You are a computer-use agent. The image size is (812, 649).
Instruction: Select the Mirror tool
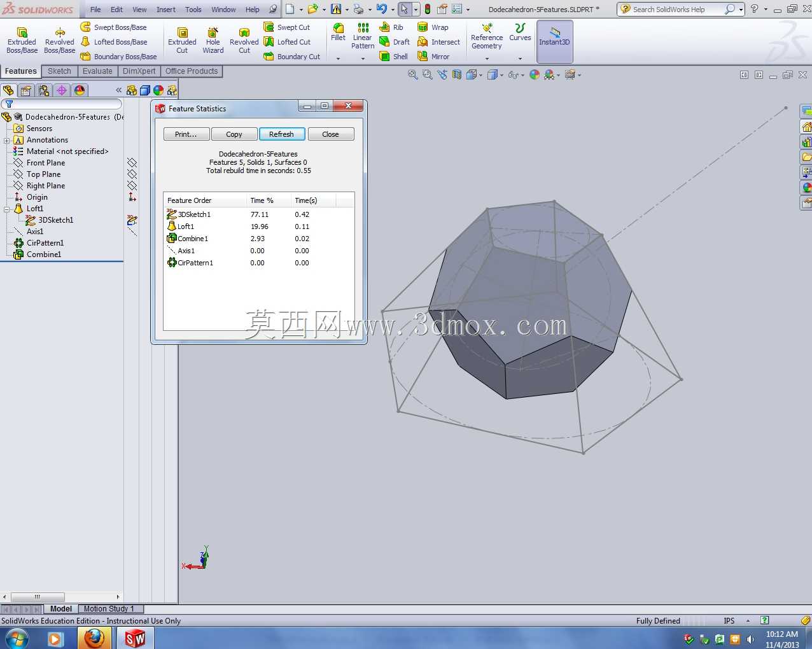pyautogui.click(x=433, y=57)
